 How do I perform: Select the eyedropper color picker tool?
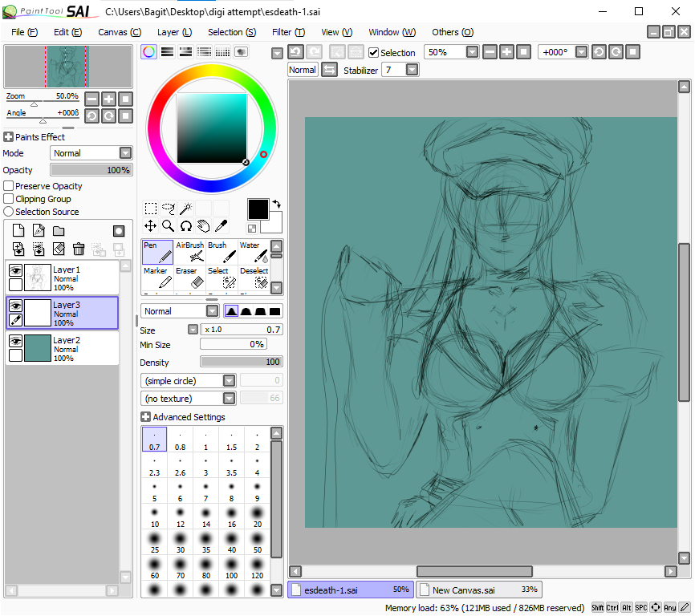click(x=221, y=226)
